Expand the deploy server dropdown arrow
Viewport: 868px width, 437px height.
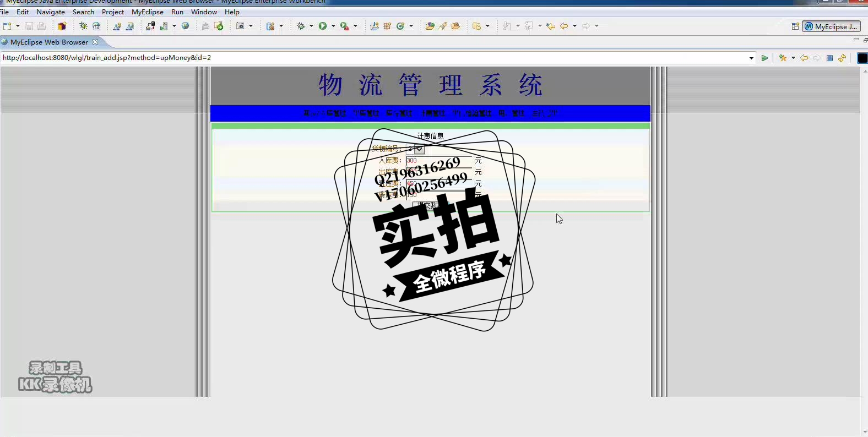(174, 26)
